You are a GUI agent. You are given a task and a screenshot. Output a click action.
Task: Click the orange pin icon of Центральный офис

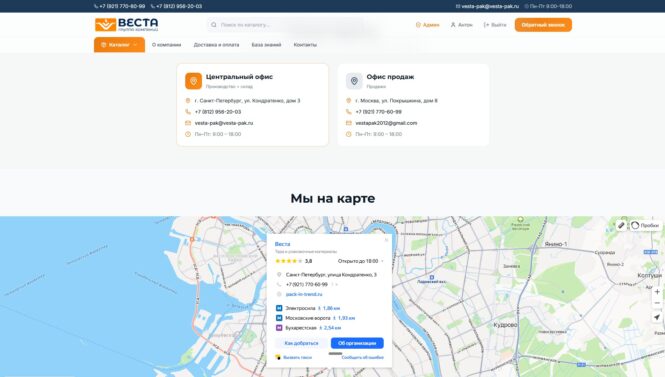[193, 81]
